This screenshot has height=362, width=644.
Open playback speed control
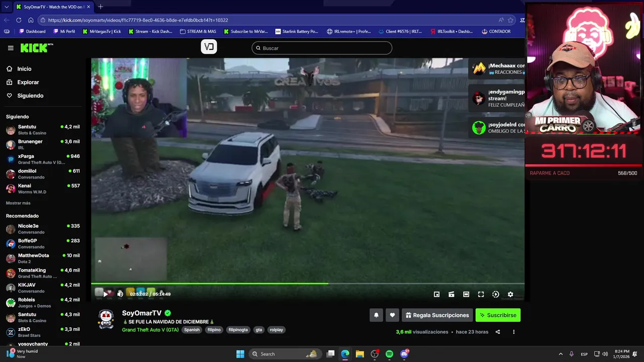click(496, 294)
